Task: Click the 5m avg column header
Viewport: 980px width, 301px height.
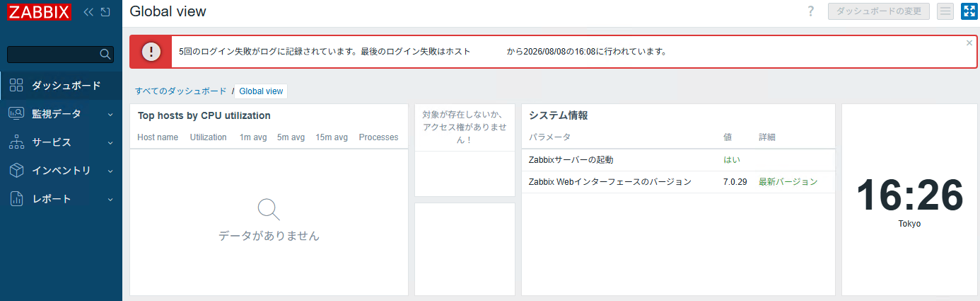Action: (291, 137)
